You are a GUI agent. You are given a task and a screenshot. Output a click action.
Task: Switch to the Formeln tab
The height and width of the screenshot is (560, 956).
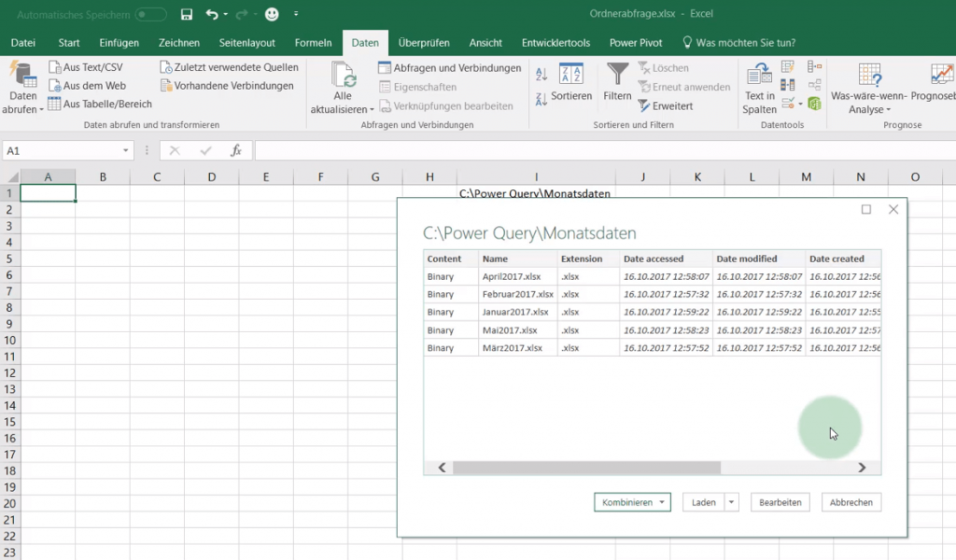pos(314,43)
